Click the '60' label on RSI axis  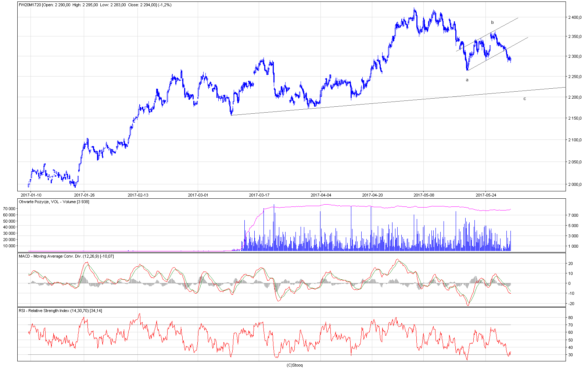click(570, 332)
